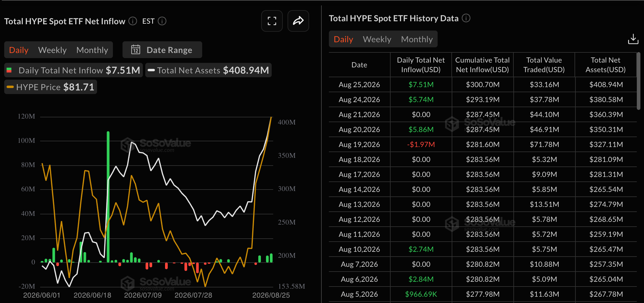Switch History Data to Monthly
The height and width of the screenshot is (303, 644).
pyautogui.click(x=417, y=39)
